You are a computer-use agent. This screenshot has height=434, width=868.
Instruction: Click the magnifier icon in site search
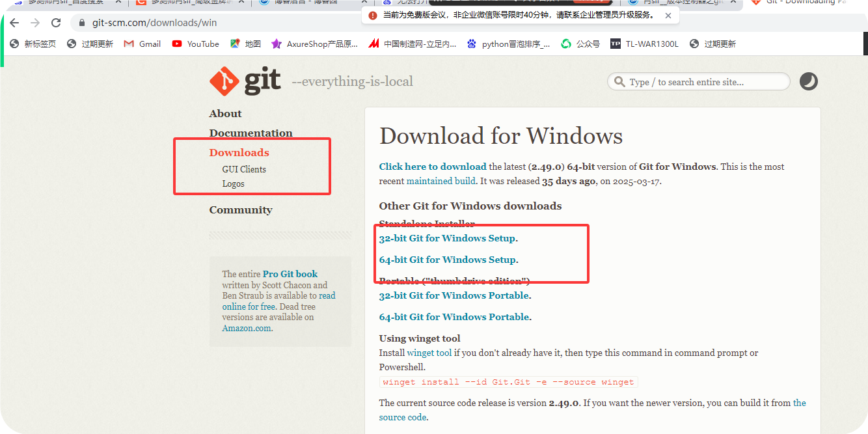[x=619, y=82]
